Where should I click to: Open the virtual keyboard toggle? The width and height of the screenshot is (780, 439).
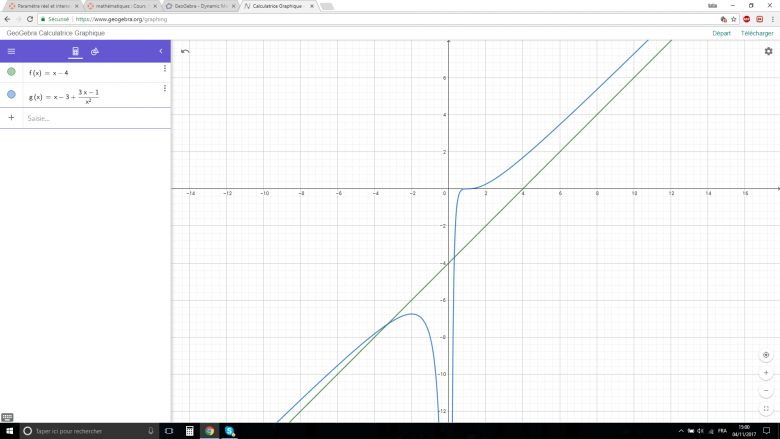click(x=7, y=417)
